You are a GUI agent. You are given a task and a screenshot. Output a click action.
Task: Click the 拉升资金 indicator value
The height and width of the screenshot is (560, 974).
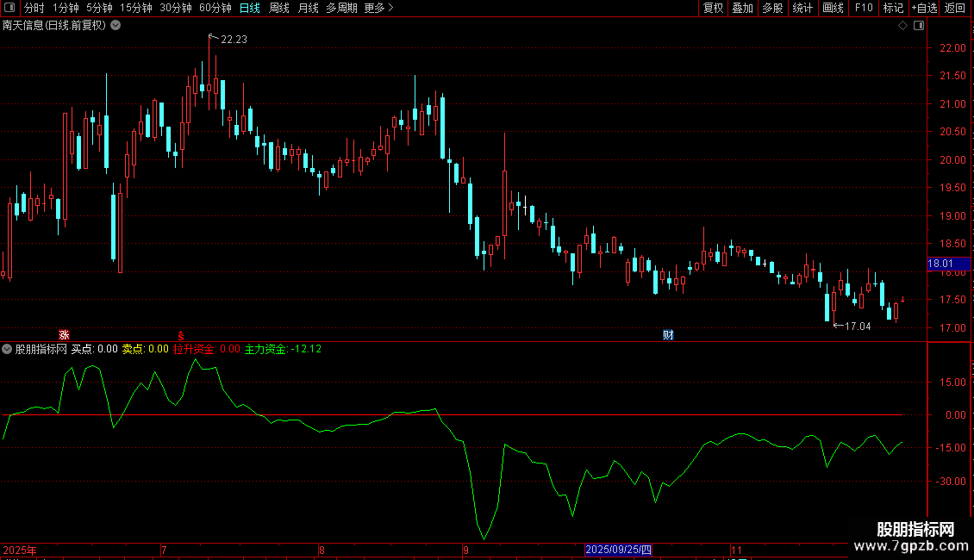point(207,349)
